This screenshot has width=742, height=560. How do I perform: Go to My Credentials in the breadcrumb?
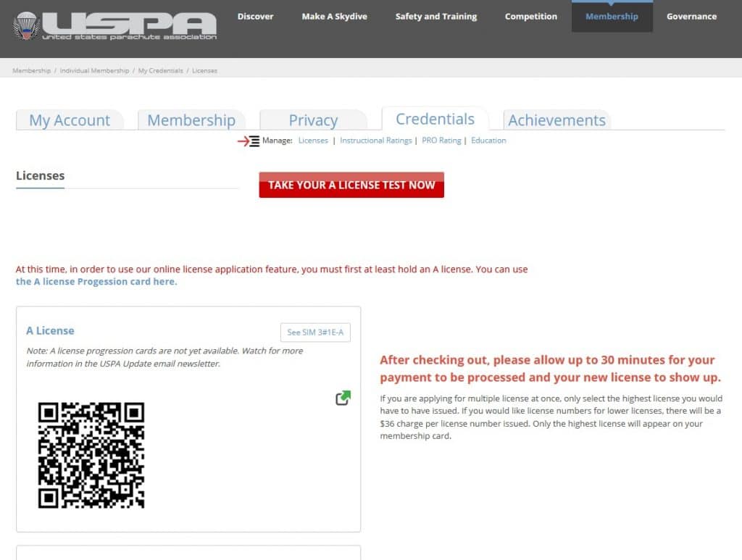(160, 70)
